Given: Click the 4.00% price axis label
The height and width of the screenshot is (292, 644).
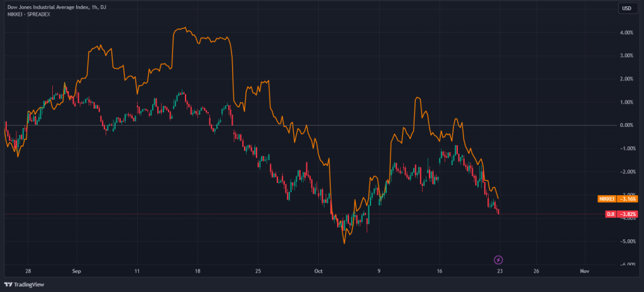Looking at the screenshot, I should tap(627, 33).
